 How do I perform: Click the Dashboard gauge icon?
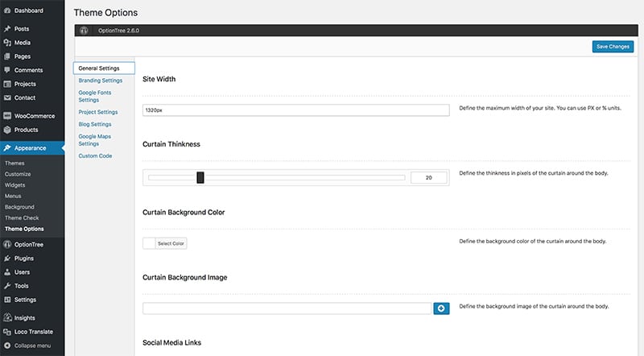pos(7,10)
